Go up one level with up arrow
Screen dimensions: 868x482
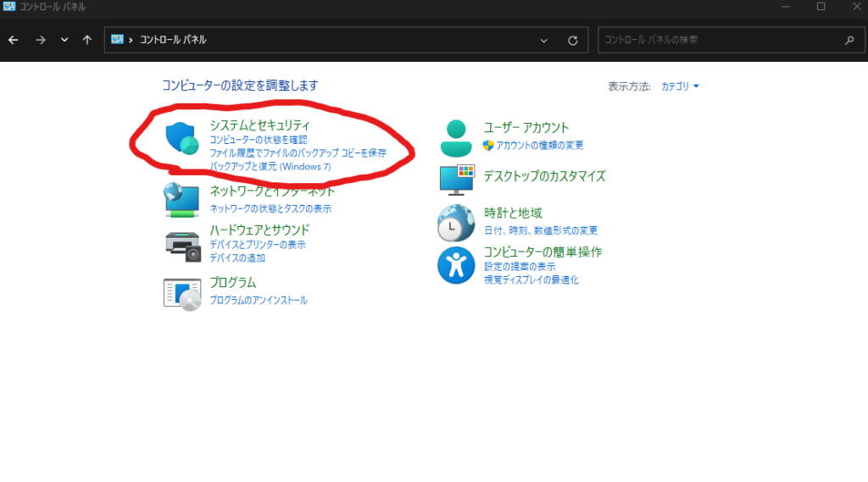tap(87, 40)
